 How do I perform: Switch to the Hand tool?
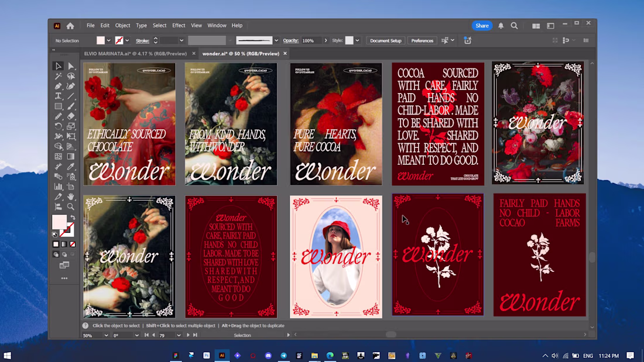tap(71, 196)
